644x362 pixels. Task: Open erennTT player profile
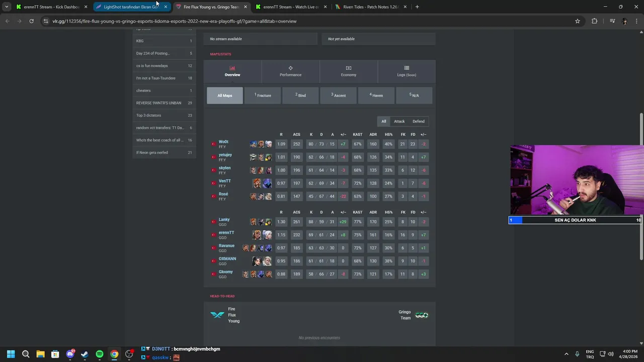tap(226, 233)
